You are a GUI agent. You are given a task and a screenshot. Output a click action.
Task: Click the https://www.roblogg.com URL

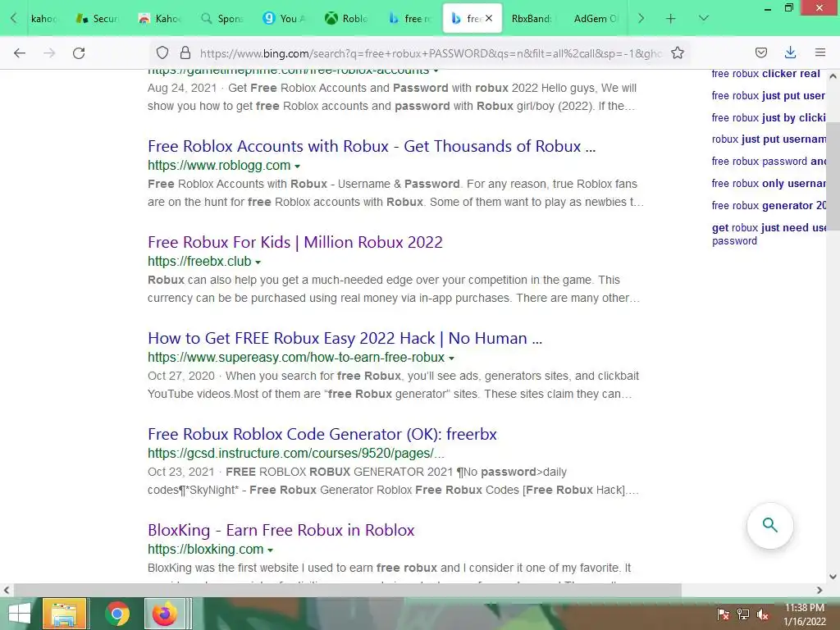[x=219, y=166]
